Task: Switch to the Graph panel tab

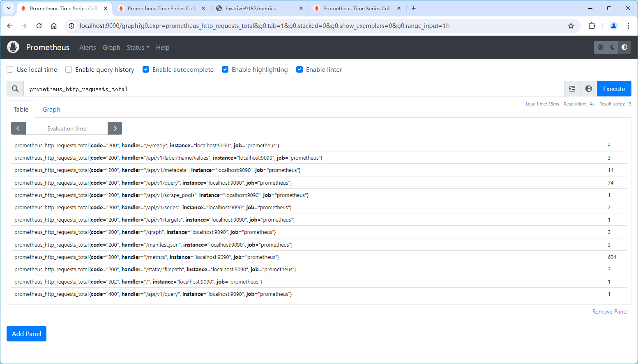Action: (x=51, y=109)
